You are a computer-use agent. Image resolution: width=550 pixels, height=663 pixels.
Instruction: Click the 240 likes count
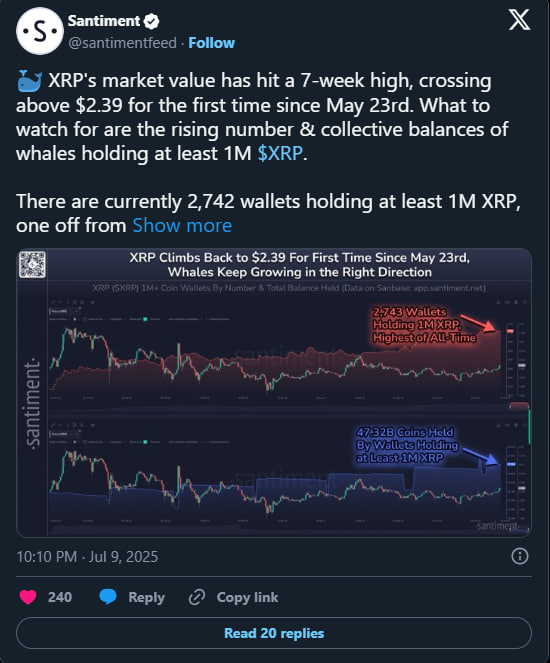coord(60,597)
